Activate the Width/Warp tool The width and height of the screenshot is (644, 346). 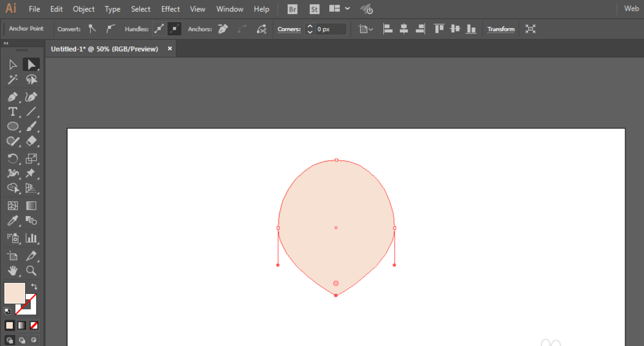coord(13,174)
